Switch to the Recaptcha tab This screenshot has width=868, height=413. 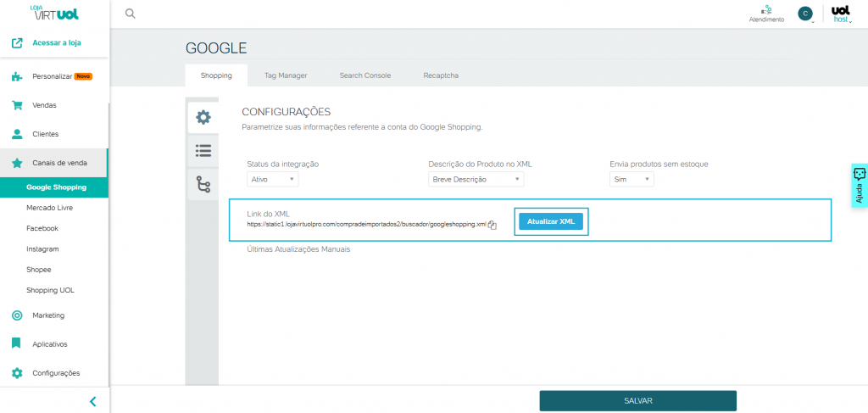[x=441, y=75]
